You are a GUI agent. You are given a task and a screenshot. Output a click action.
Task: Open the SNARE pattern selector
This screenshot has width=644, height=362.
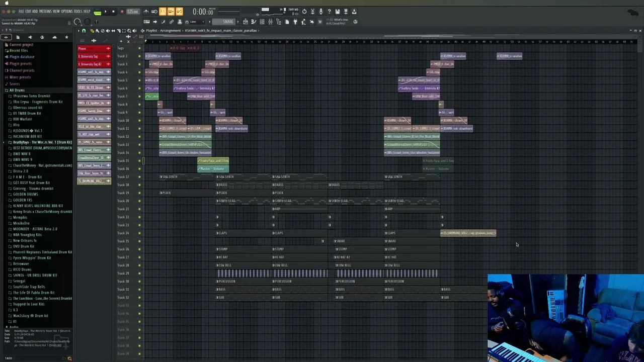(223, 22)
